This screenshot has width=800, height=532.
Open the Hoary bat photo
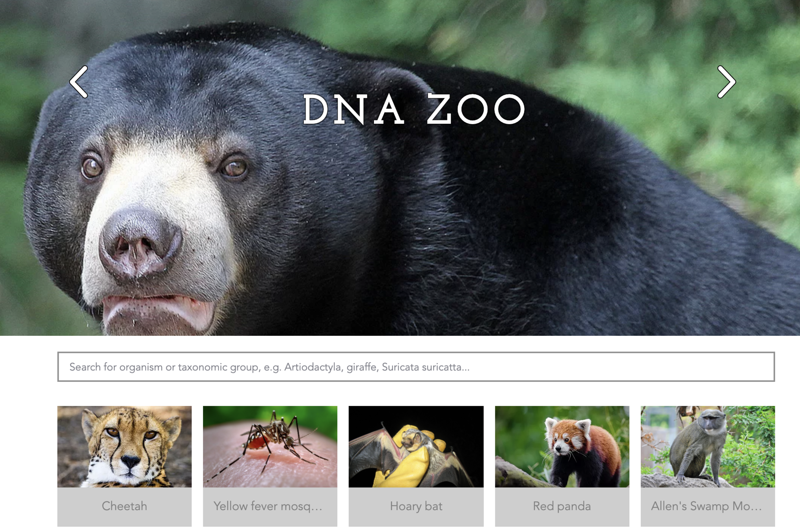click(x=416, y=446)
